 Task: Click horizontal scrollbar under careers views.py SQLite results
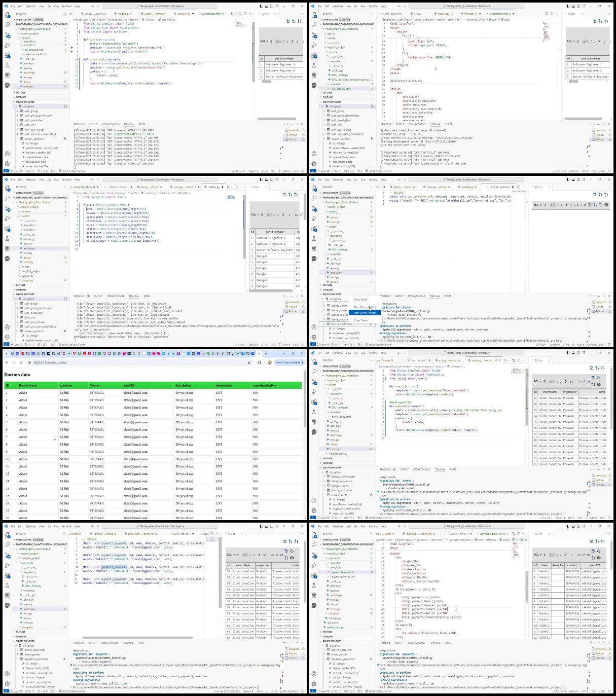click(x=276, y=118)
